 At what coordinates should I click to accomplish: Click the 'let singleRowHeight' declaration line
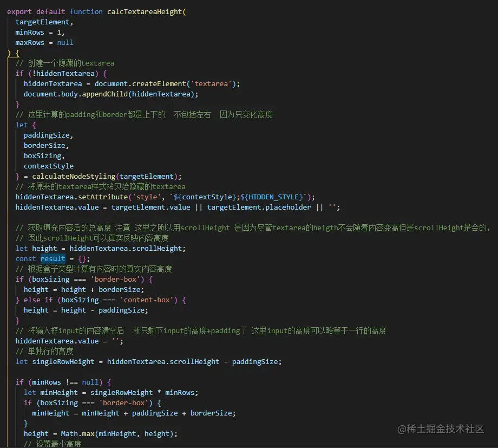148,362
